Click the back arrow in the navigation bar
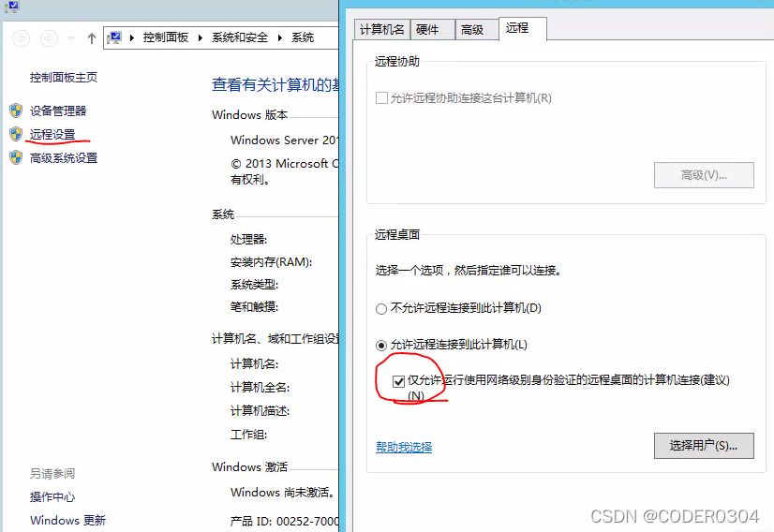 pyautogui.click(x=21, y=38)
